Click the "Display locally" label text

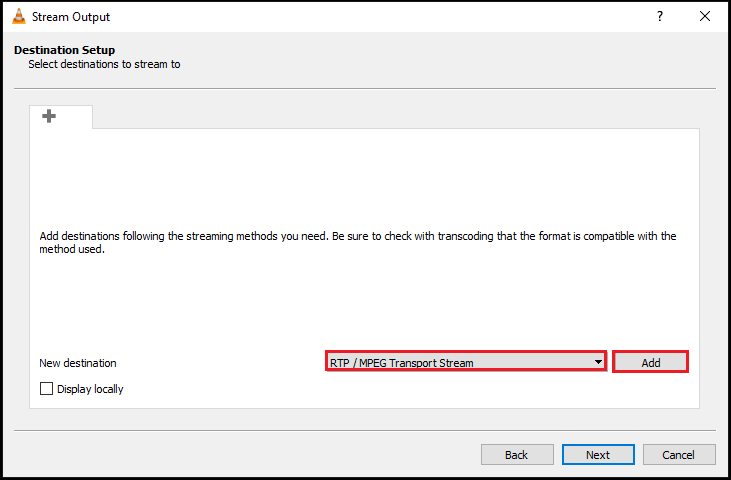pyautogui.click(x=90, y=389)
